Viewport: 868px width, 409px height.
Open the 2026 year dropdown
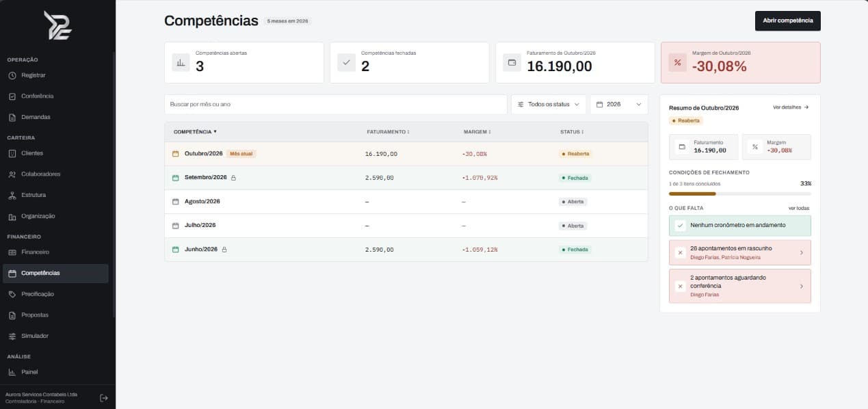pos(619,104)
